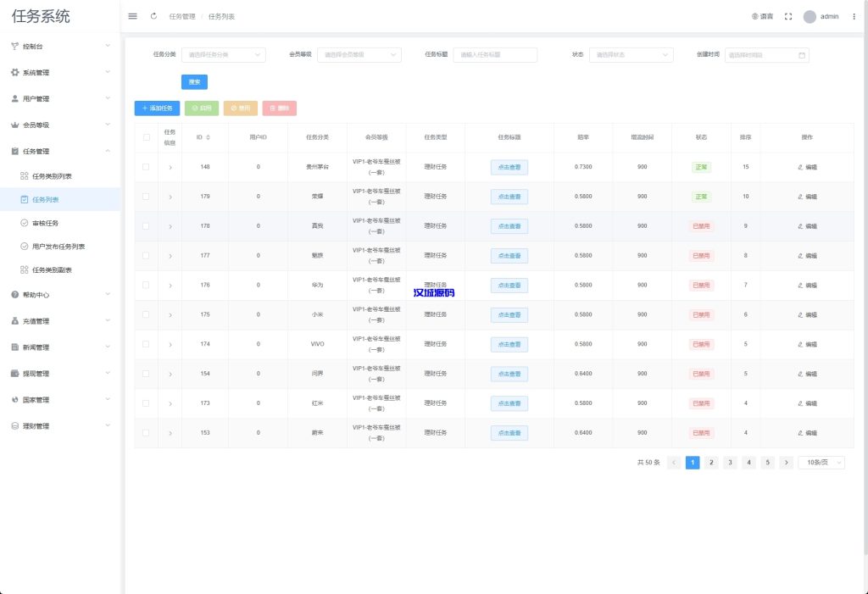Toggle fullscreen mode icon
Screen dimensions: 868x594
coord(788,16)
